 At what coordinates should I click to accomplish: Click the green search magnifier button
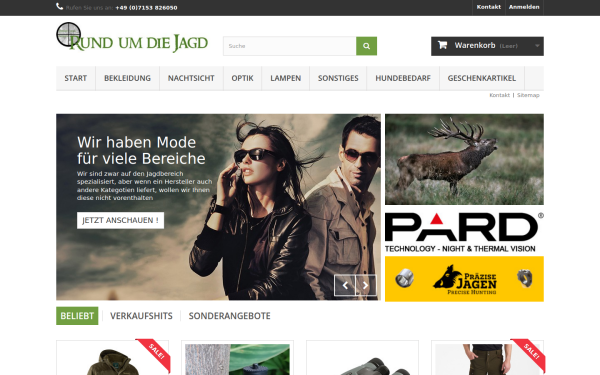click(366, 46)
